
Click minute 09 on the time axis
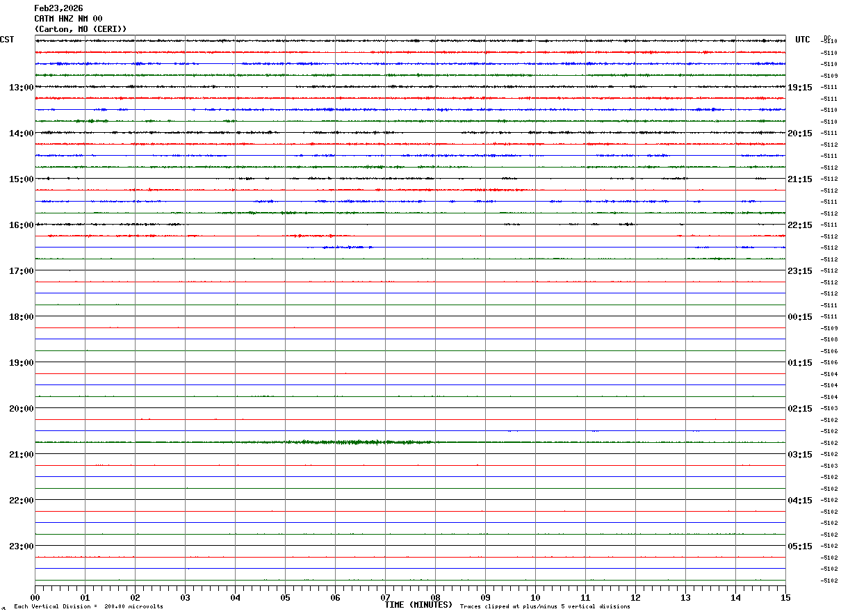485,597
